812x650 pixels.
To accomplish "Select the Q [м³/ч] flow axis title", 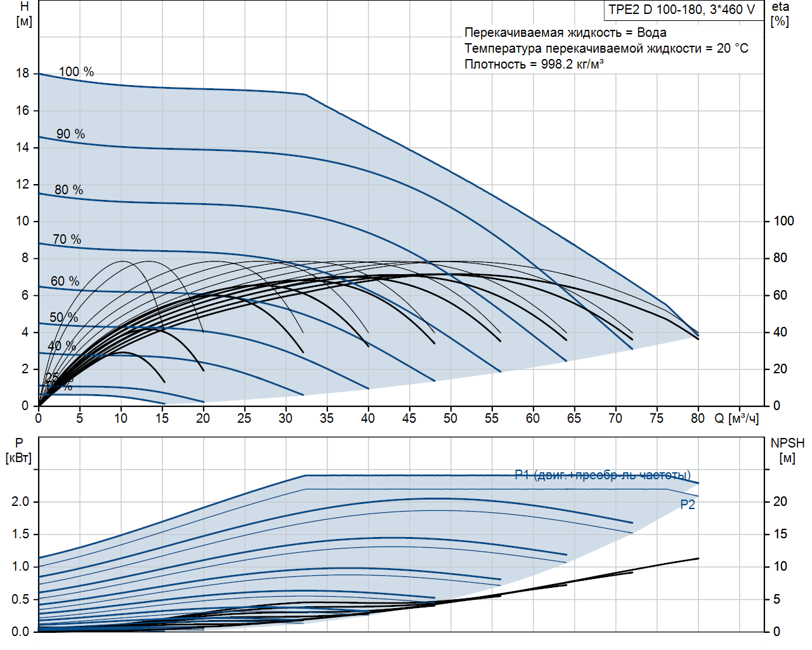I will pos(737,418).
